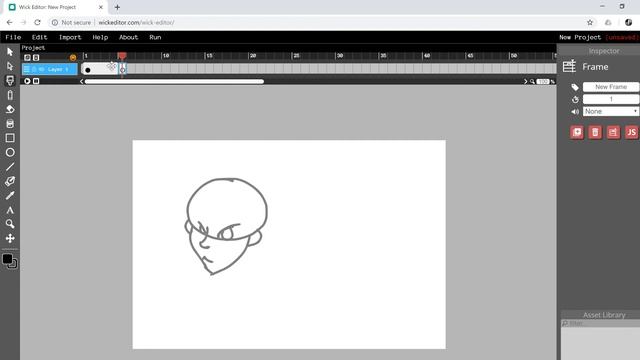The height and width of the screenshot is (360, 640).
Task: Select the Ellipse tool
Action: point(10,152)
